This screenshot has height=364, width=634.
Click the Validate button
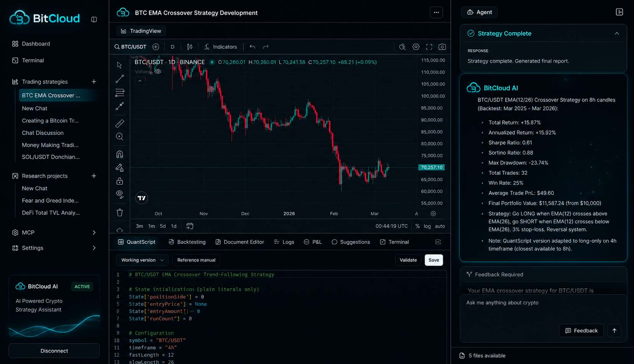(x=408, y=260)
